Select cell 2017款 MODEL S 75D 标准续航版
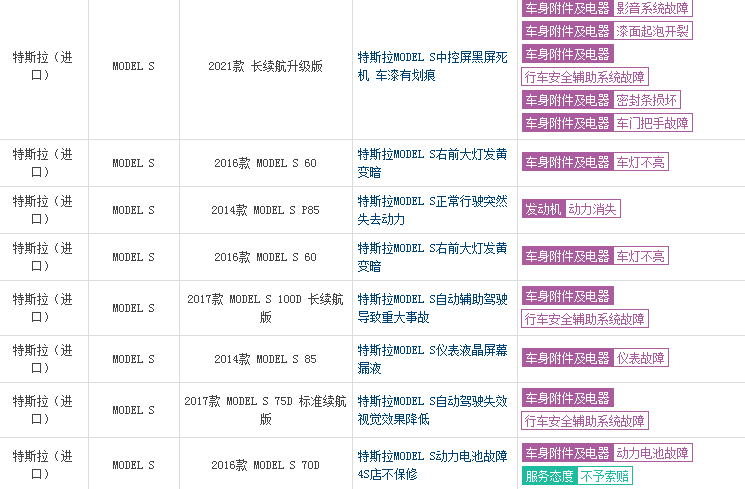 coord(266,410)
